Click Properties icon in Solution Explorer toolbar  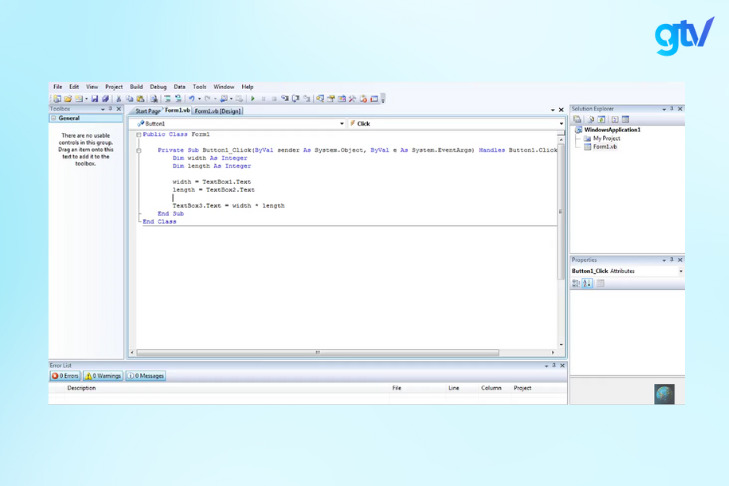577,120
